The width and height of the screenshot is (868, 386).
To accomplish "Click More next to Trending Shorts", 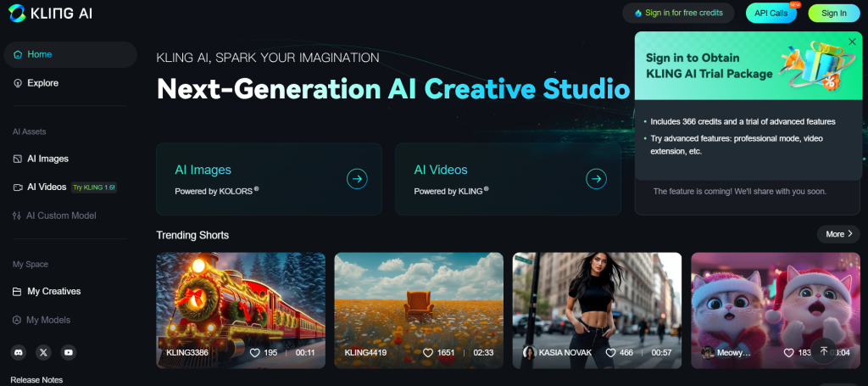I will pos(838,234).
